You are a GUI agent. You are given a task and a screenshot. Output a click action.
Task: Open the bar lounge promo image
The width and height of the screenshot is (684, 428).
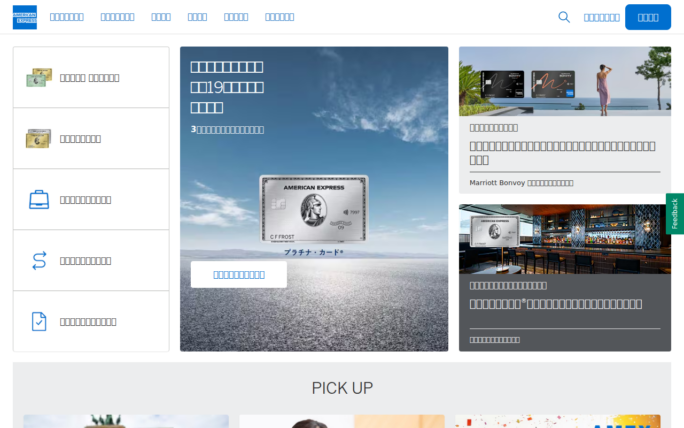click(564, 239)
